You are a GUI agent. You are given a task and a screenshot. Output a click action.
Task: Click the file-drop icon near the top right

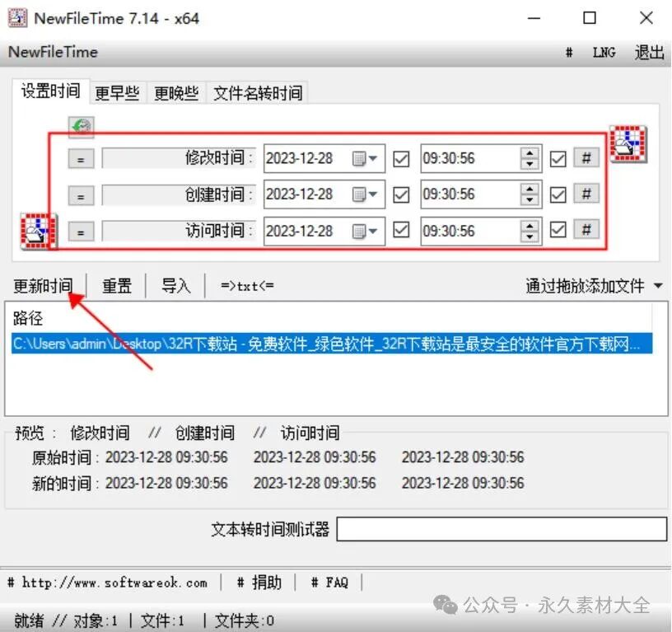pos(628,144)
